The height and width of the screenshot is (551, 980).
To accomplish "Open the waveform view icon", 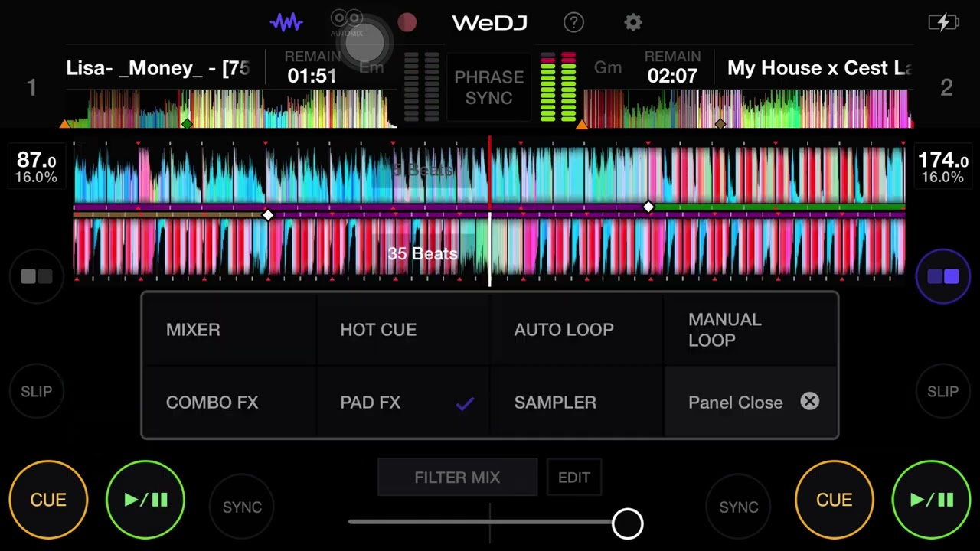I will 286,22.
